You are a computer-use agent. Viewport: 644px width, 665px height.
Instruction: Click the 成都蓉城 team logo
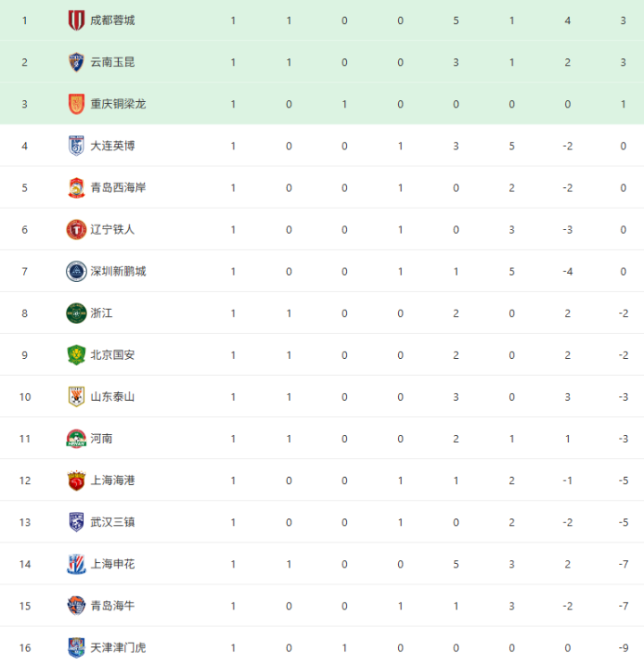click(x=76, y=20)
